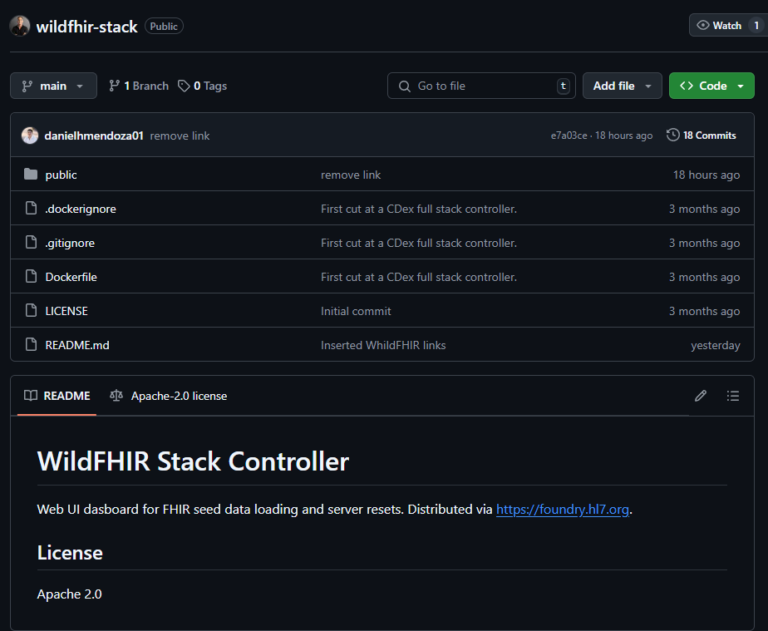Click the 'WildFHIR Stack Controller' heading
Viewport: 768px width, 631px height.
pyautogui.click(x=193, y=461)
